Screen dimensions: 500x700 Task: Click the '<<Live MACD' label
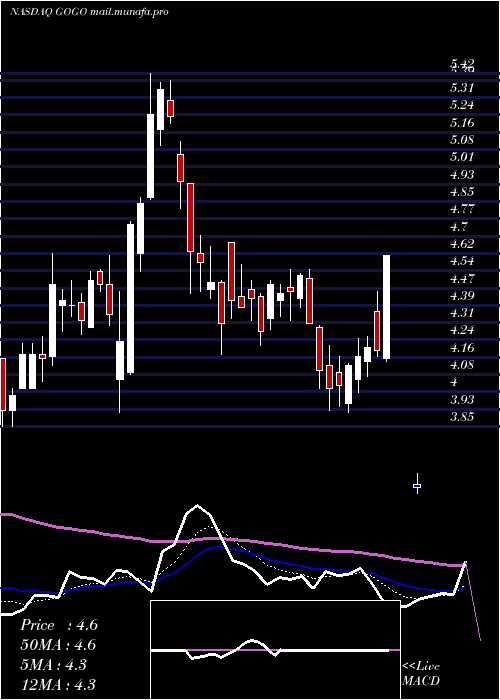(x=421, y=673)
